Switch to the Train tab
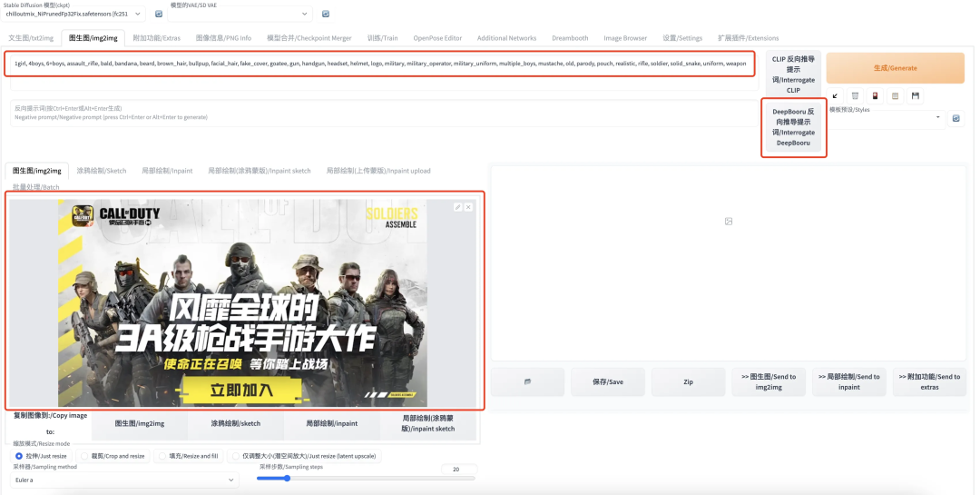Screen dimensions: 980x495 point(383,37)
